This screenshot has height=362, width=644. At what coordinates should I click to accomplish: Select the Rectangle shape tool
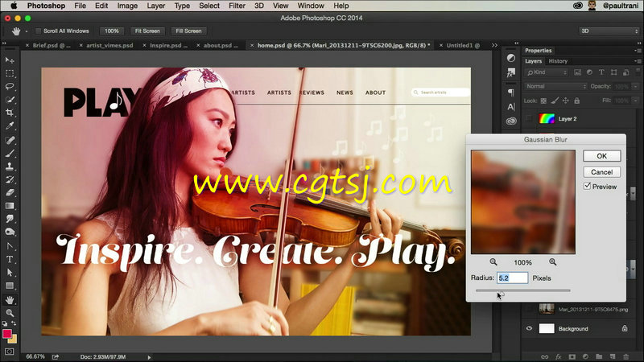10,286
